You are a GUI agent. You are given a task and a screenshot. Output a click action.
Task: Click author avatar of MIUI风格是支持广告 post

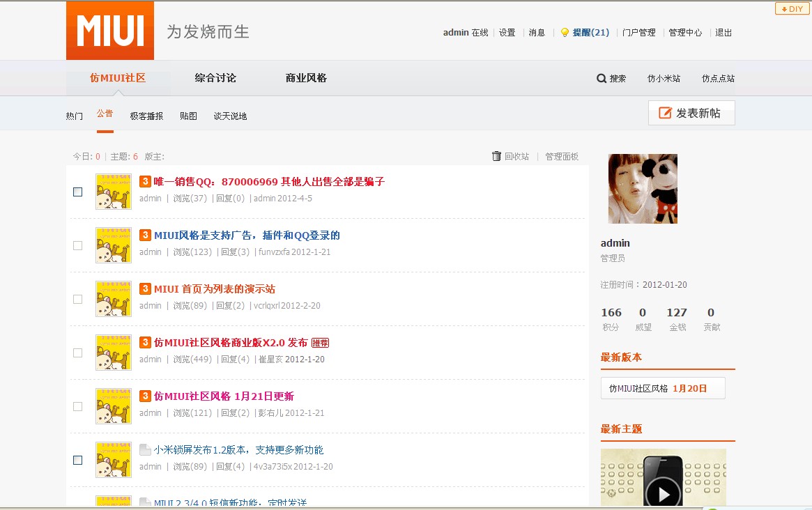click(x=114, y=245)
